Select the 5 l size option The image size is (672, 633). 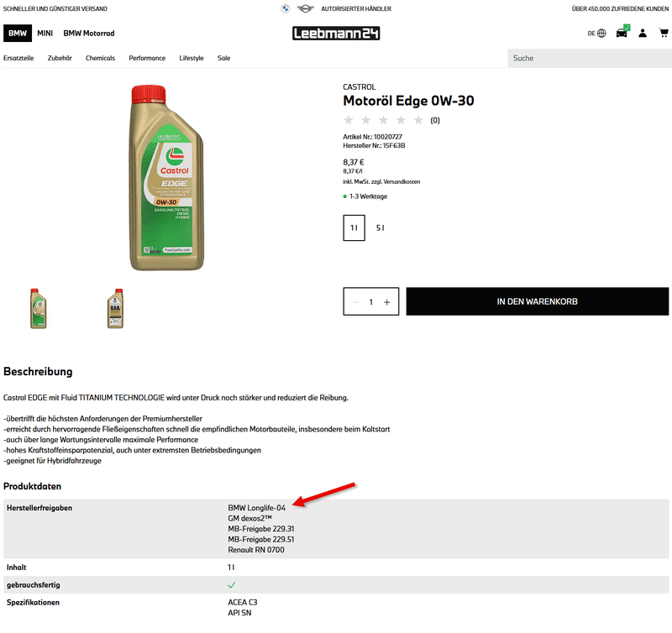pos(380,228)
